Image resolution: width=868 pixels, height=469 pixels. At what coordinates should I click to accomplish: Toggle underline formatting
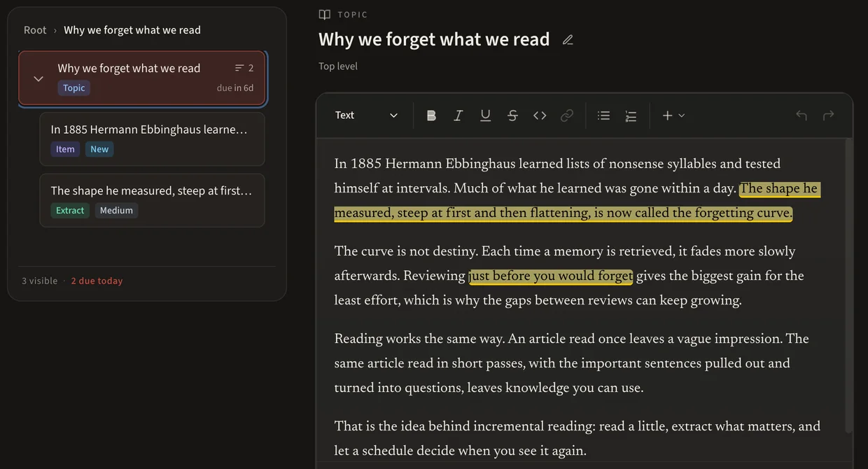point(485,115)
